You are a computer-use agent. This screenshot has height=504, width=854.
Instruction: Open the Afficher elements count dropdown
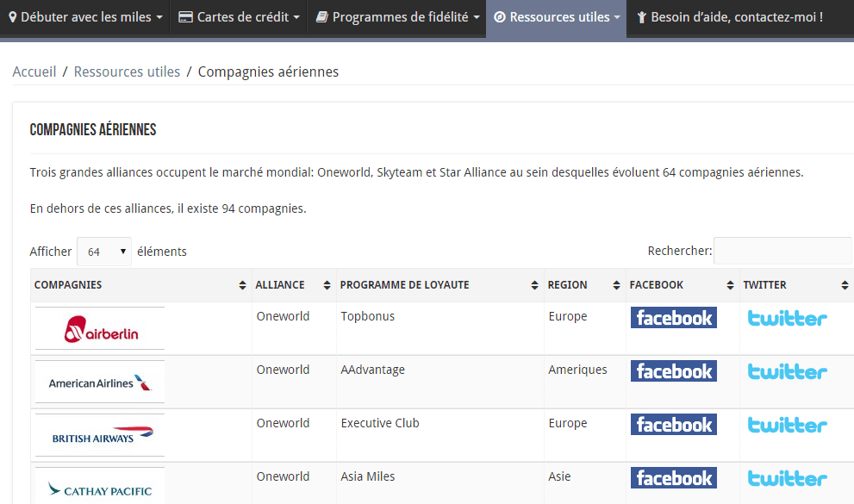pyautogui.click(x=104, y=252)
